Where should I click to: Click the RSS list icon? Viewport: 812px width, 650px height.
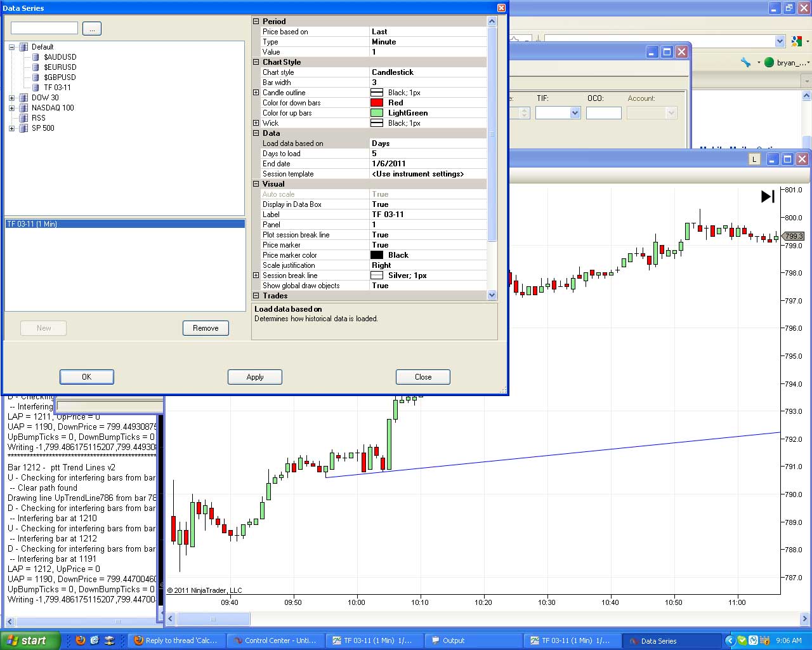[x=24, y=118]
